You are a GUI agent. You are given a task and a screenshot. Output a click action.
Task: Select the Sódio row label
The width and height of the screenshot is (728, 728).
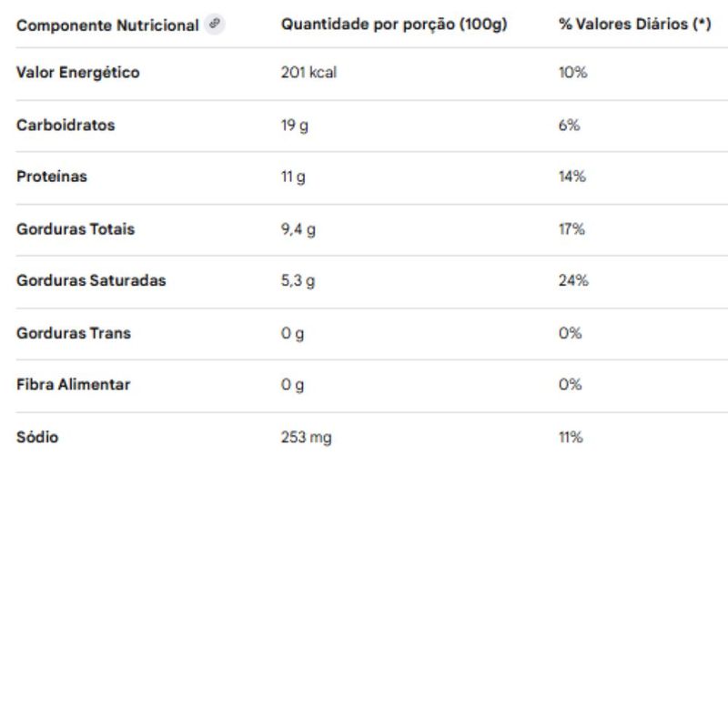point(37,437)
